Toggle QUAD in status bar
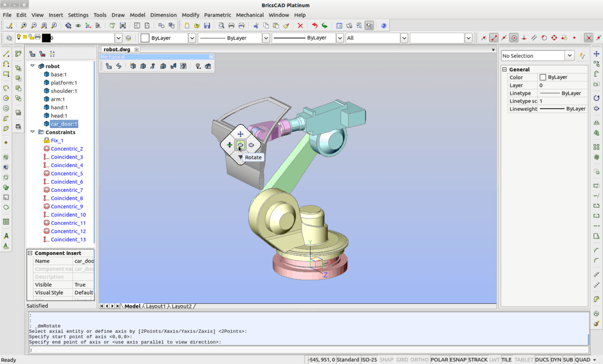Viewport: 603px width, 364px height. [x=582, y=359]
